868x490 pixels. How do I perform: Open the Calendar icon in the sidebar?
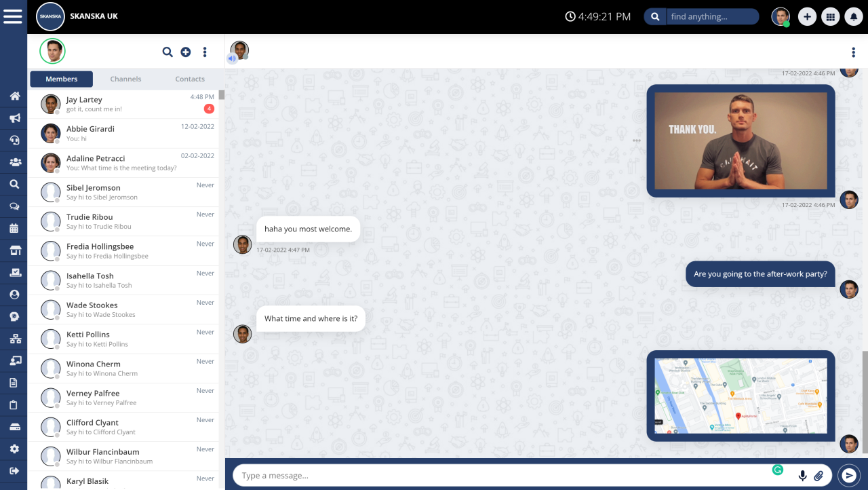click(14, 228)
